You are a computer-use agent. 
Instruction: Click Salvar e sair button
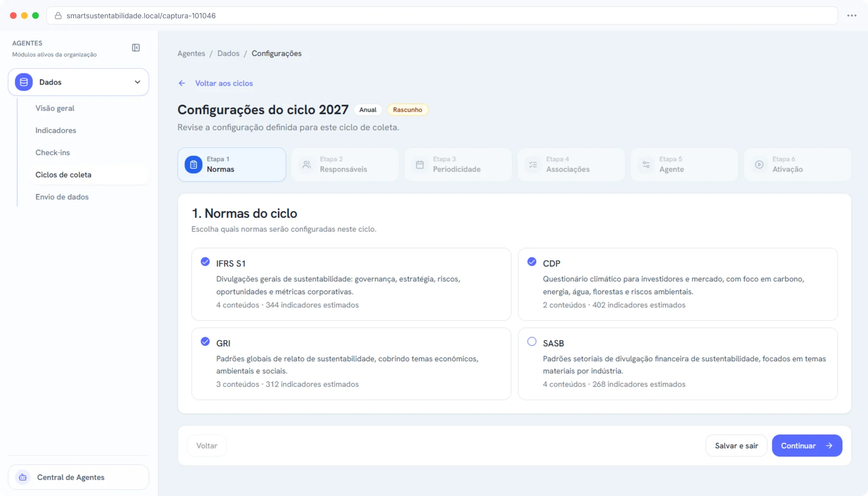coord(736,446)
